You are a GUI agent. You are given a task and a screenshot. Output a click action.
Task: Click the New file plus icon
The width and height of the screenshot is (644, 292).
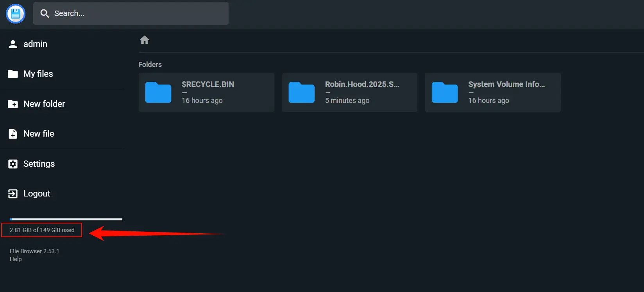13,134
